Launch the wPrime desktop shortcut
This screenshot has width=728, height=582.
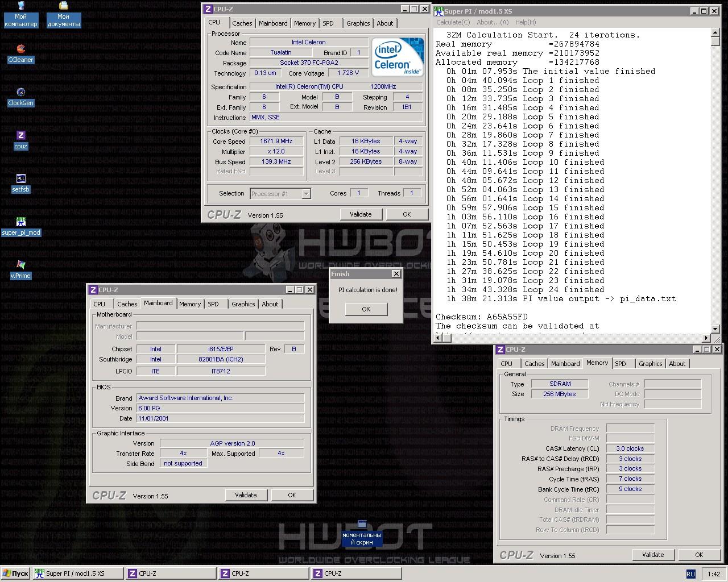click(21, 269)
